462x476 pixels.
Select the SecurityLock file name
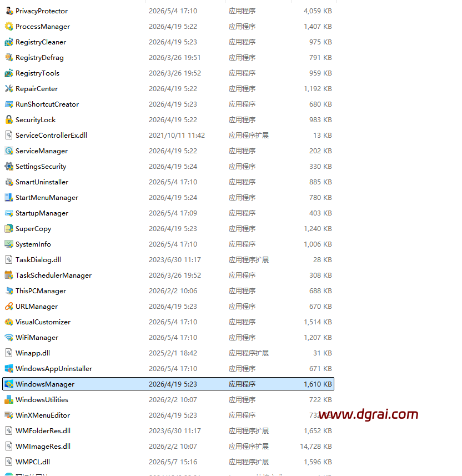click(36, 119)
